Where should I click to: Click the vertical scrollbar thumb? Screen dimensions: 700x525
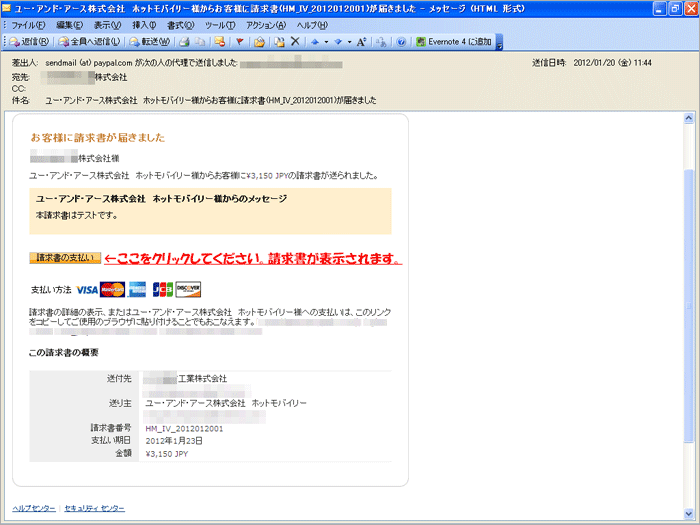tap(689, 306)
